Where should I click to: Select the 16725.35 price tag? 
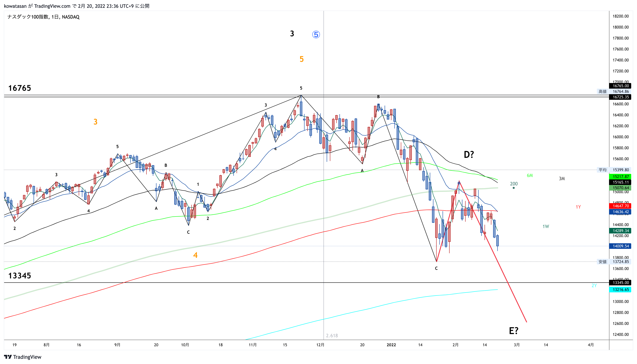[620, 97]
